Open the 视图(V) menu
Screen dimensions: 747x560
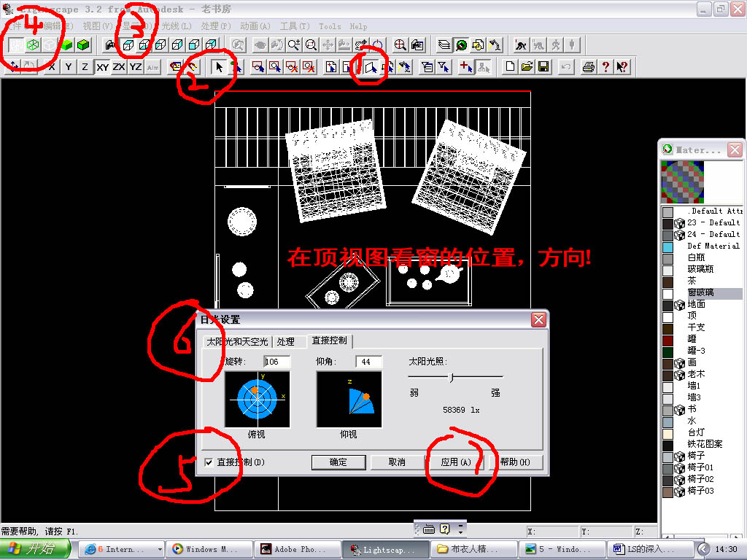pos(98,26)
